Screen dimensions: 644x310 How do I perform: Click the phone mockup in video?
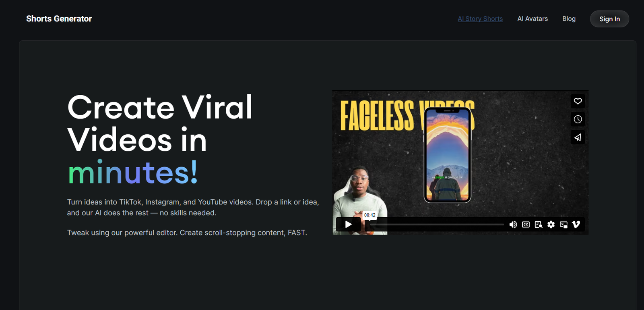[x=447, y=155]
